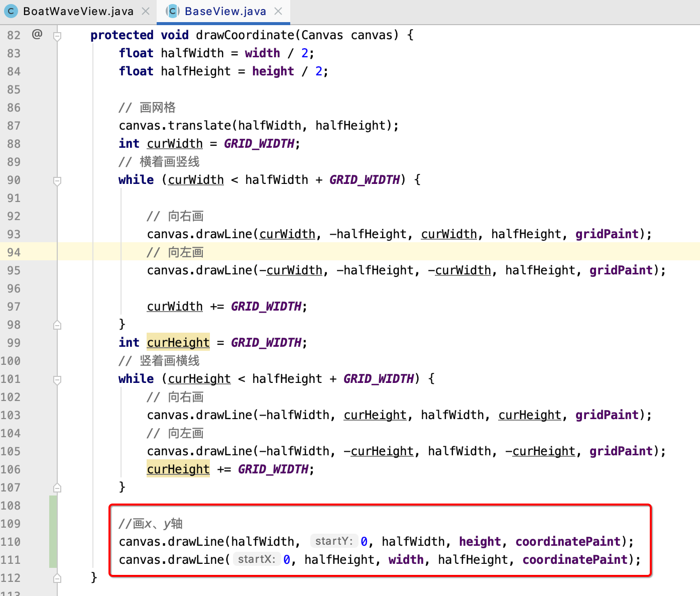Click the '// 向左画' comment on line 94
This screenshot has width=700, height=596.
(x=175, y=252)
